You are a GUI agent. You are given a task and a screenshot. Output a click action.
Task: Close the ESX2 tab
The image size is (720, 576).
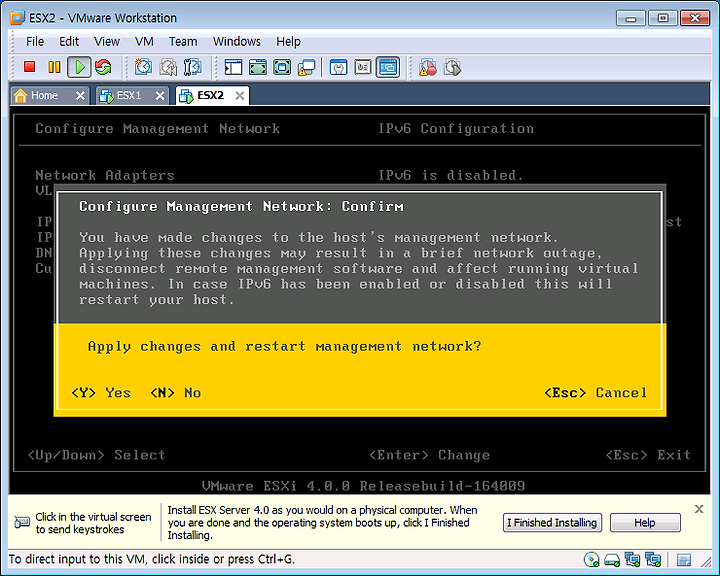click(240, 96)
